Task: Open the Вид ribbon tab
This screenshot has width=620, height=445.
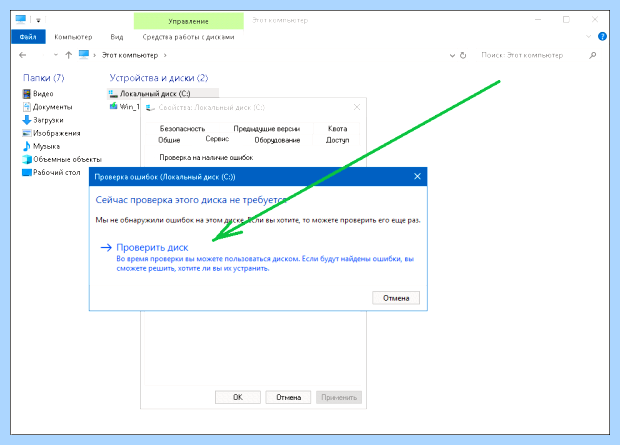Action: point(117,37)
